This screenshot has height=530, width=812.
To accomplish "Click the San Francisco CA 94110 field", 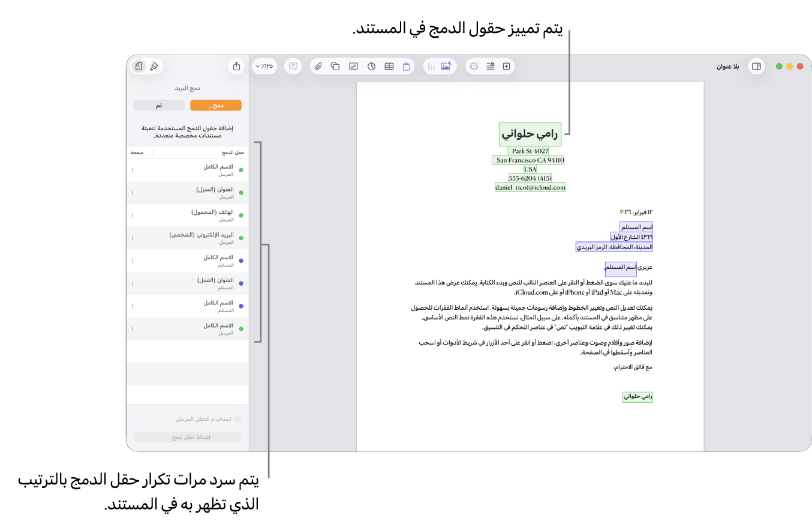I will (528, 160).
